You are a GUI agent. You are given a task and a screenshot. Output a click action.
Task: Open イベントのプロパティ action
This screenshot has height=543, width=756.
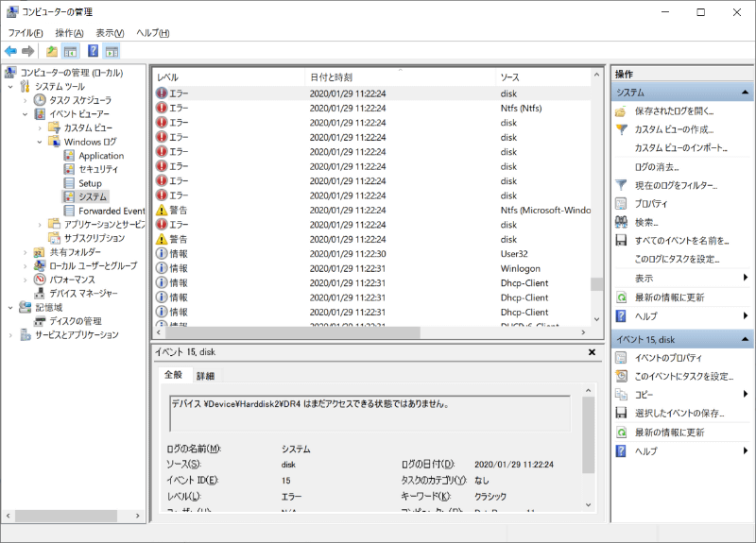(668, 358)
